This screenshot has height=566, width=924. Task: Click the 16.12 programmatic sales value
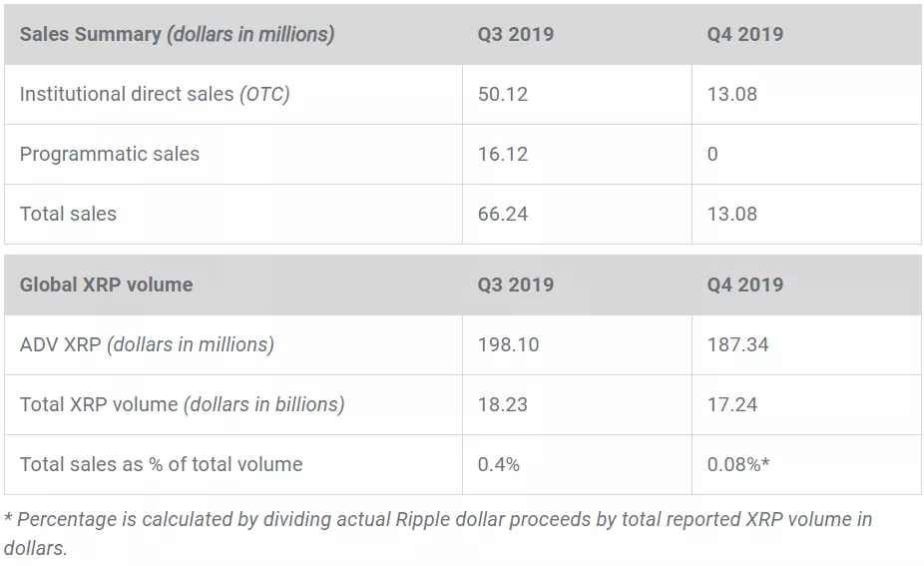coord(503,154)
